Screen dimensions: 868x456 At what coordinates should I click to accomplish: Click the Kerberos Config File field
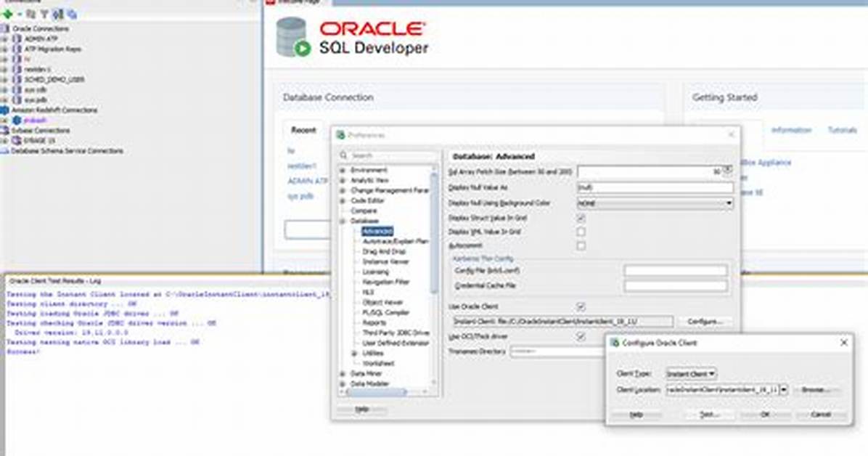(x=676, y=270)
